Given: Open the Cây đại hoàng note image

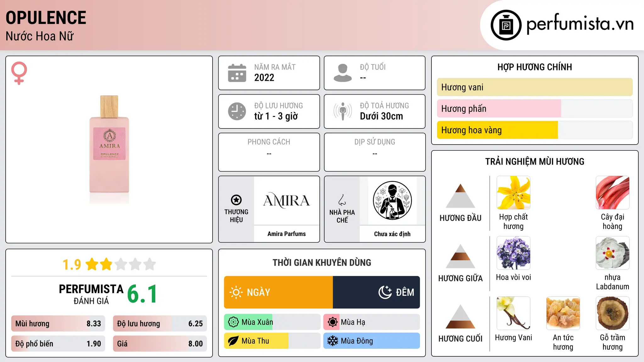Looking at the screenshot, I should (613, 193).
